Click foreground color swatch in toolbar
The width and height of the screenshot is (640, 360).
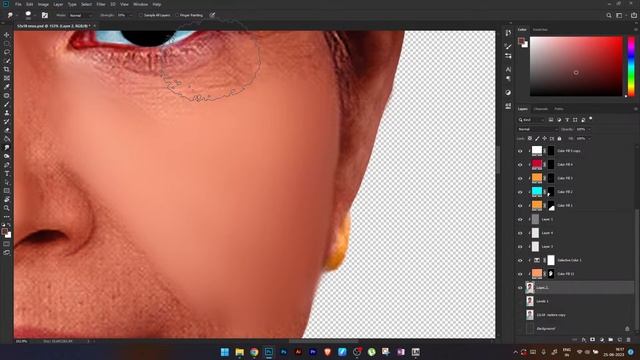4,232
